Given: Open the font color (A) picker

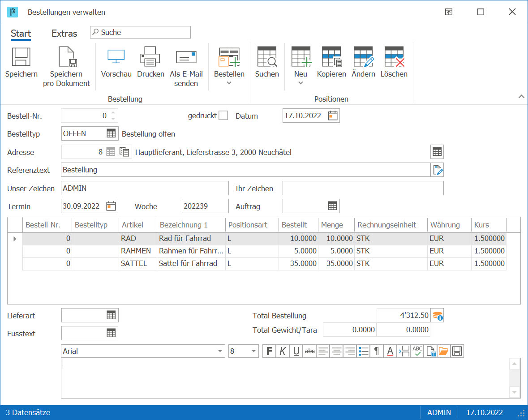Looking at the screenshot, I should (x=390, y=351).
